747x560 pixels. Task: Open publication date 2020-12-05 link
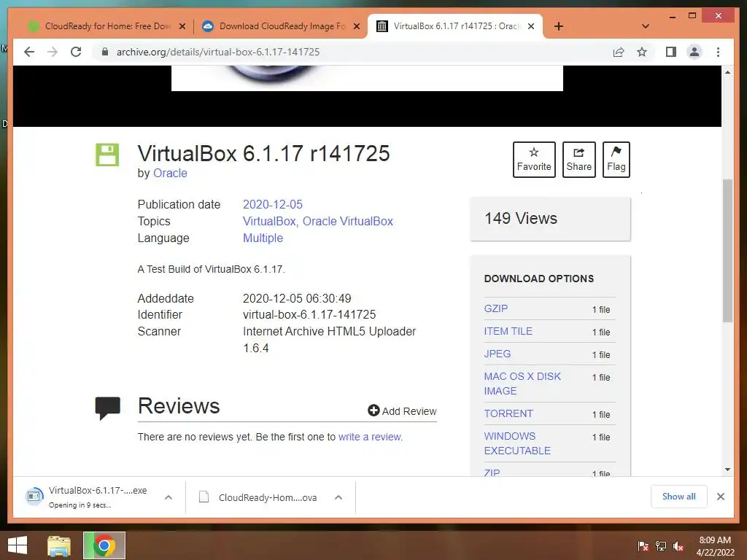(x=273, y=205)
